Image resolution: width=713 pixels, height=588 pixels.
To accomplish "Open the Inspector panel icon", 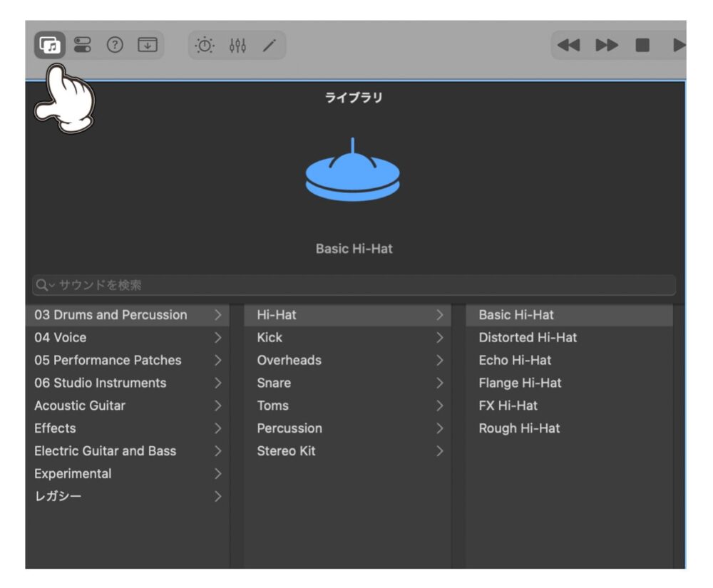I will [x=82, y=46].
